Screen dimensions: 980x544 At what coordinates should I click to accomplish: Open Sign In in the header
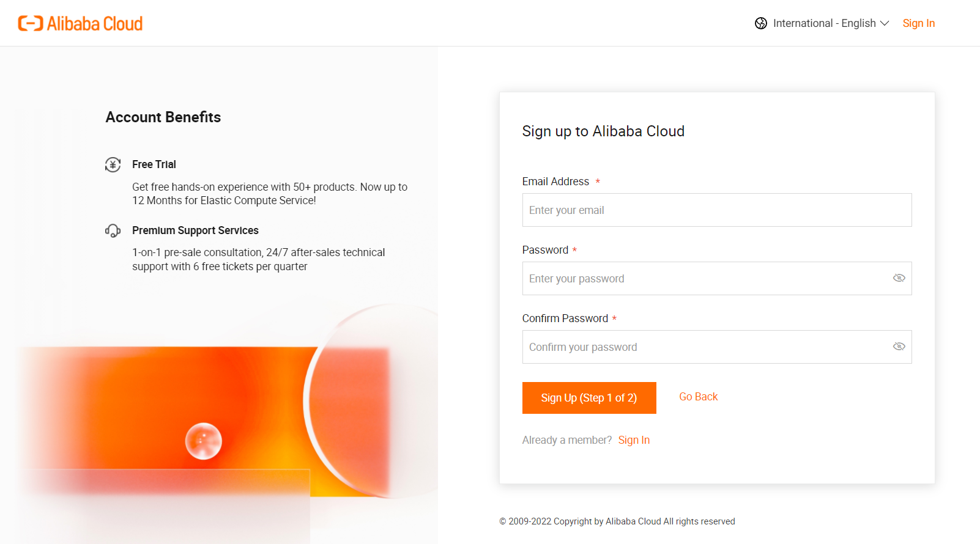point(918,23)
